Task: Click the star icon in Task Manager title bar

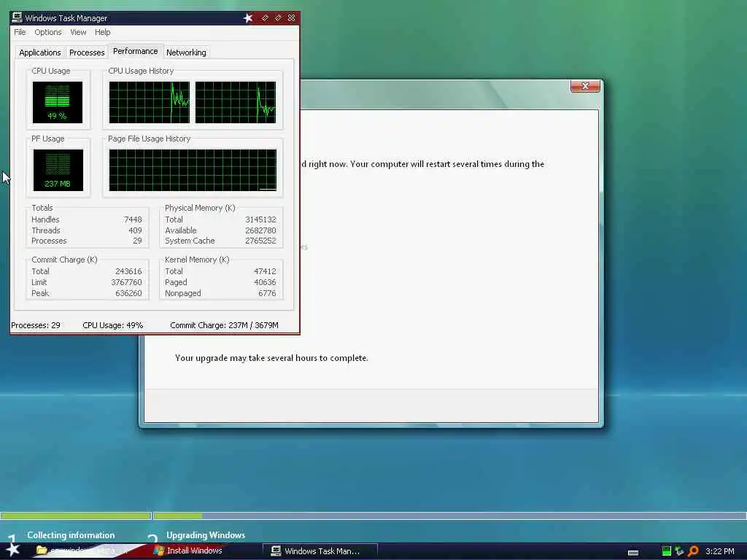Action: 248,18
